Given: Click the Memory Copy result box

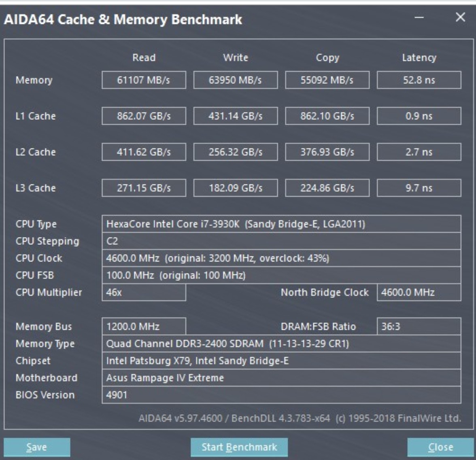Looking at the screenshot, I should 327,80.
